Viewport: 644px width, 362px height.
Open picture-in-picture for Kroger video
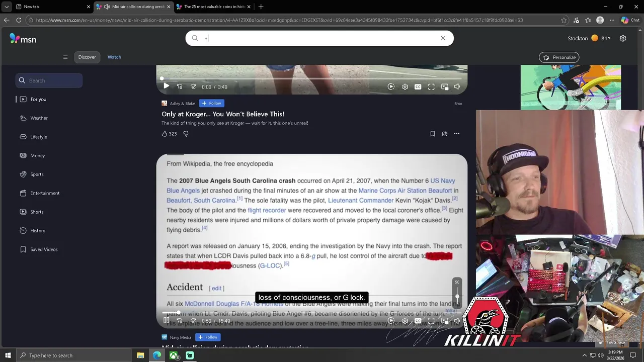coord(445,86)
